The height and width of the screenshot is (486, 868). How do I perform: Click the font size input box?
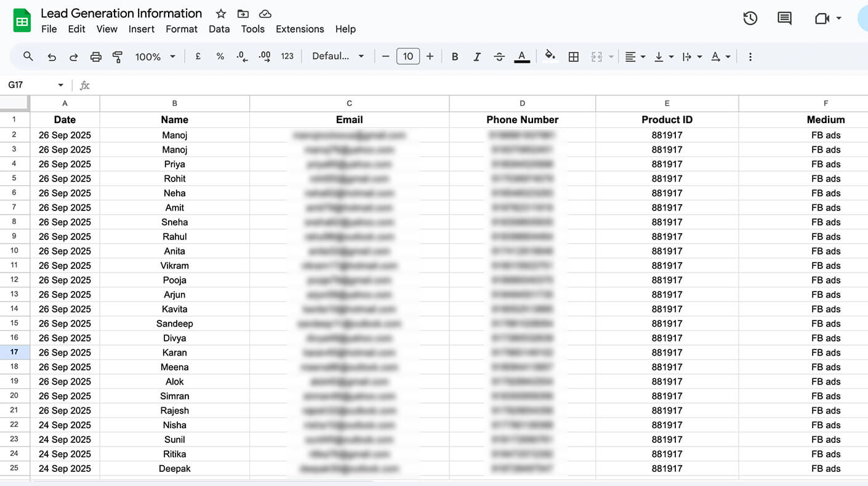tap(408, 57)
